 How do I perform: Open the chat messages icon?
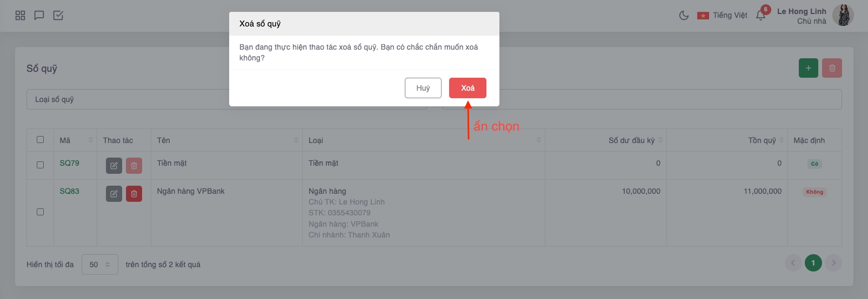click(x=39, y=16)
